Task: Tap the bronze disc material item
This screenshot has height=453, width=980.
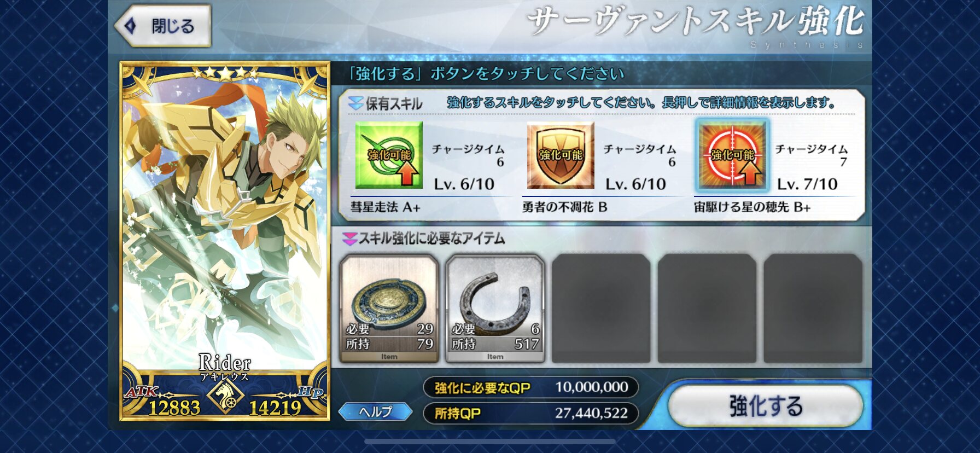Action: click(x=389, y=309)
